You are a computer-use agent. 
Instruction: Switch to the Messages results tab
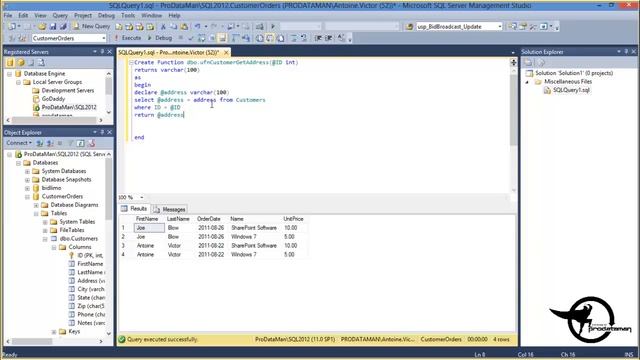[170, 209]
